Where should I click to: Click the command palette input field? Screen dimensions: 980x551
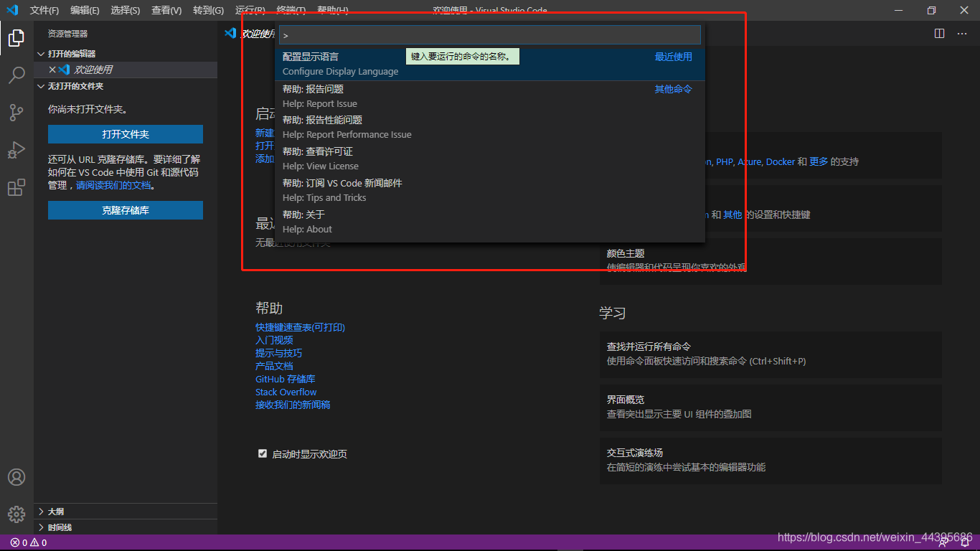(x=489, y=35)
